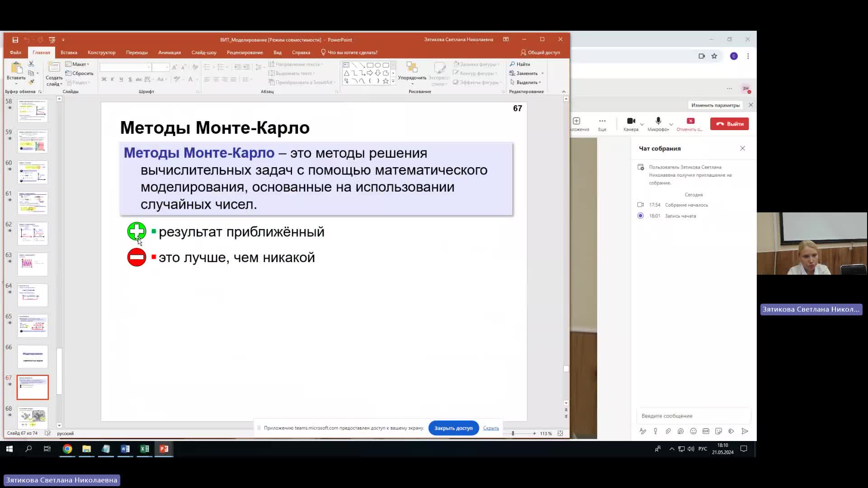The image size is (868, 488).
Task: Save the presentation with the floppy disk icon
Action: tap(15, 40)
